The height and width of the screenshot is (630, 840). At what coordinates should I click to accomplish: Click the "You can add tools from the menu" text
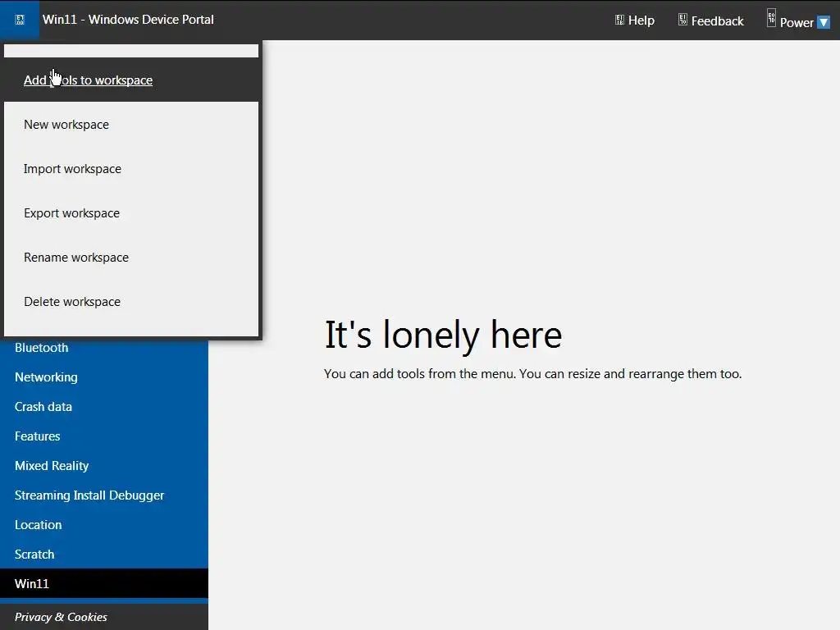click(420, 373)
